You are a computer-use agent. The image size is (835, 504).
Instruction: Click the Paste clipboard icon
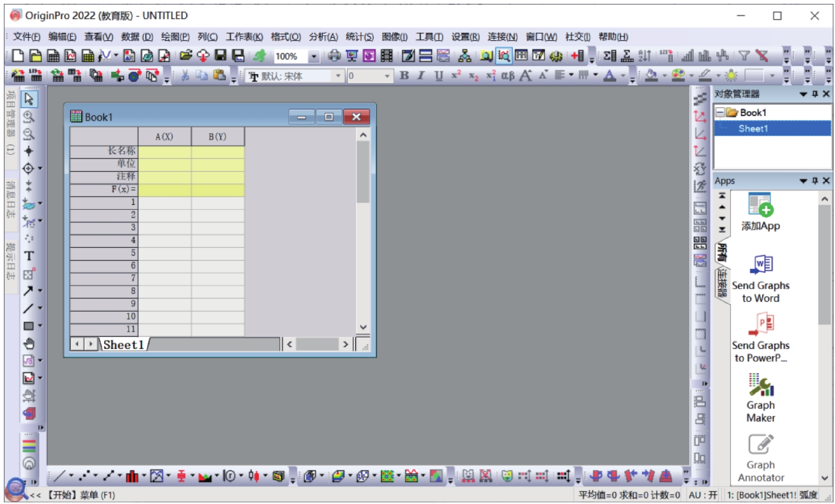point(219,76)
